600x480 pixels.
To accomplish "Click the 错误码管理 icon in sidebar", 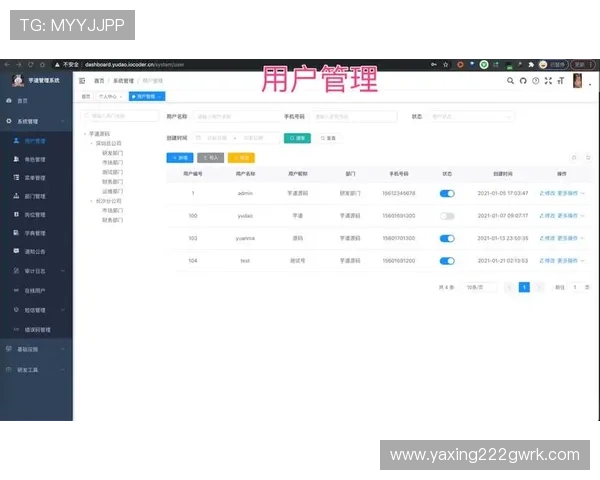I will pos(16,330).
